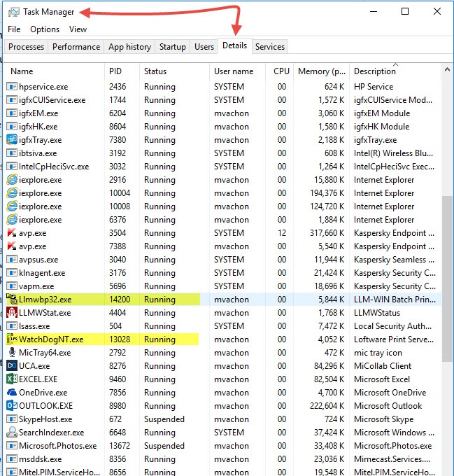Click the LLMWStat.exe red icon
Image resolution: width=454 pixels, height=476 pixels.
[12, 313]
